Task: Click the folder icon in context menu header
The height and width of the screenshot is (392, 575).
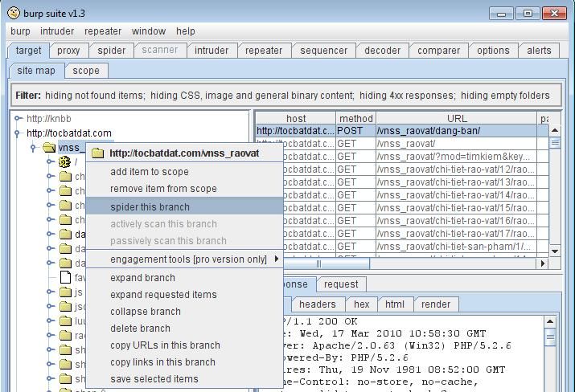Action: pyautogui.click(x=97, y=153)
